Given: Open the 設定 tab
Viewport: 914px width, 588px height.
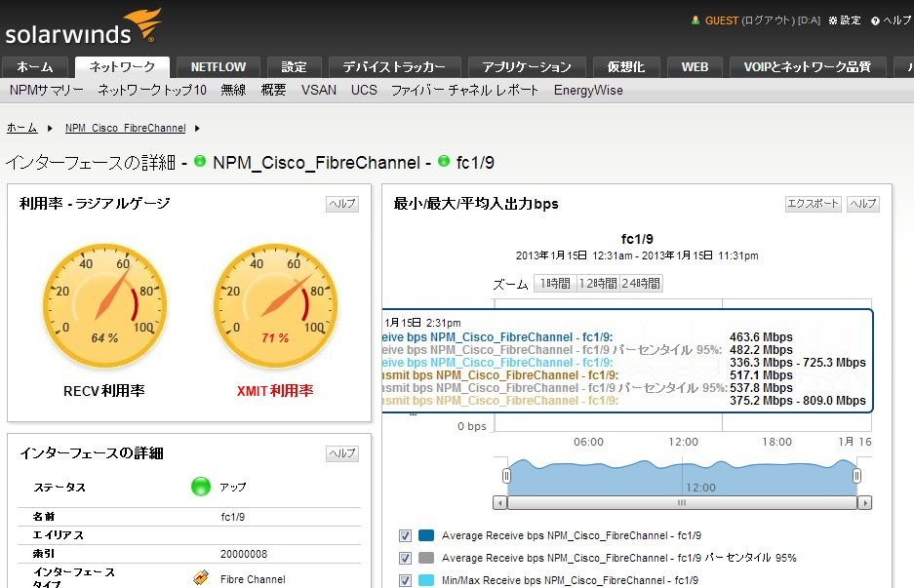Looking at the screenshot, I should pos(295,67).
